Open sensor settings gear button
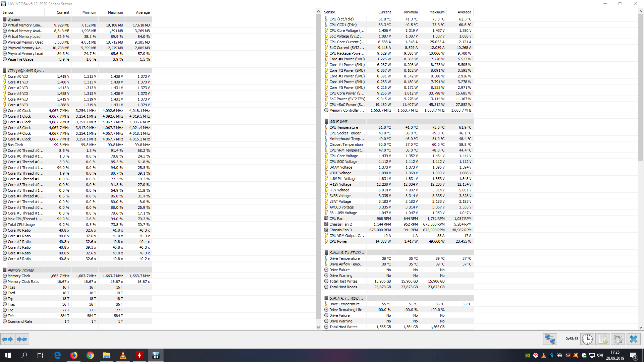 (618, 339)
